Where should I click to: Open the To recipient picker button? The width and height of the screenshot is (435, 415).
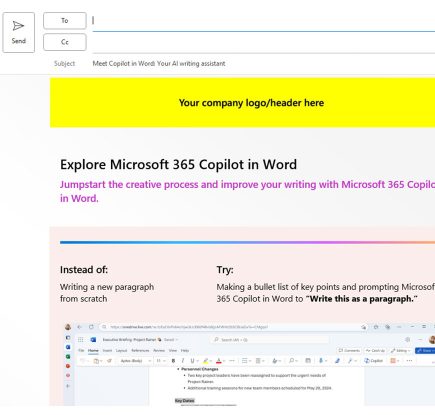65,21
